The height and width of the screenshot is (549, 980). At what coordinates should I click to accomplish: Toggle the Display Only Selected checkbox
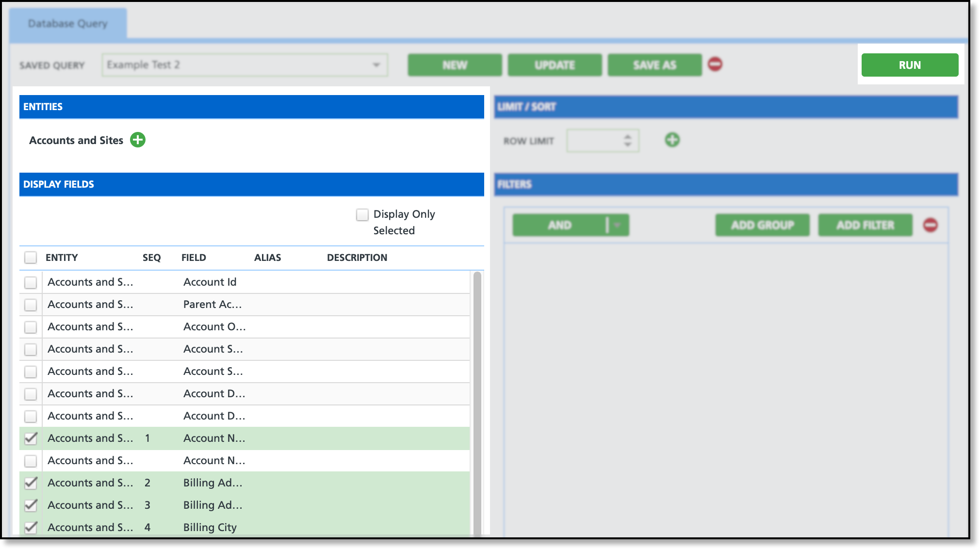[x=362, y=214]
